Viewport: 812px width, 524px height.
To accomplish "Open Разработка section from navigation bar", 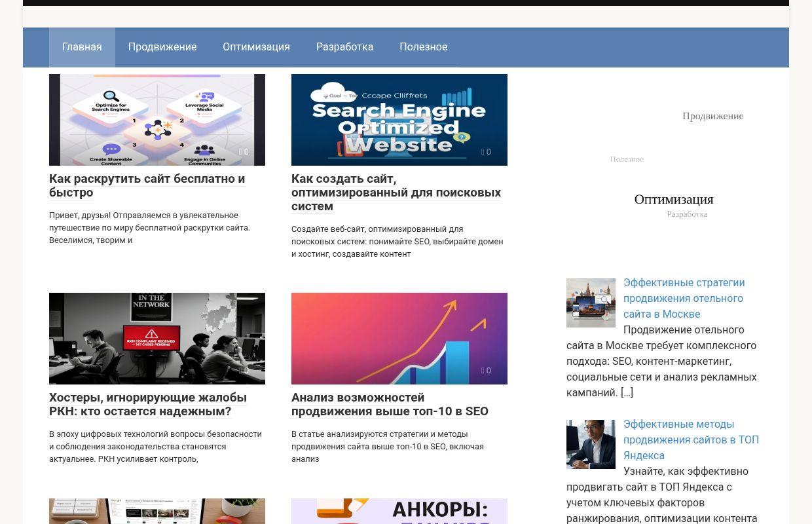I will point(344,47).
